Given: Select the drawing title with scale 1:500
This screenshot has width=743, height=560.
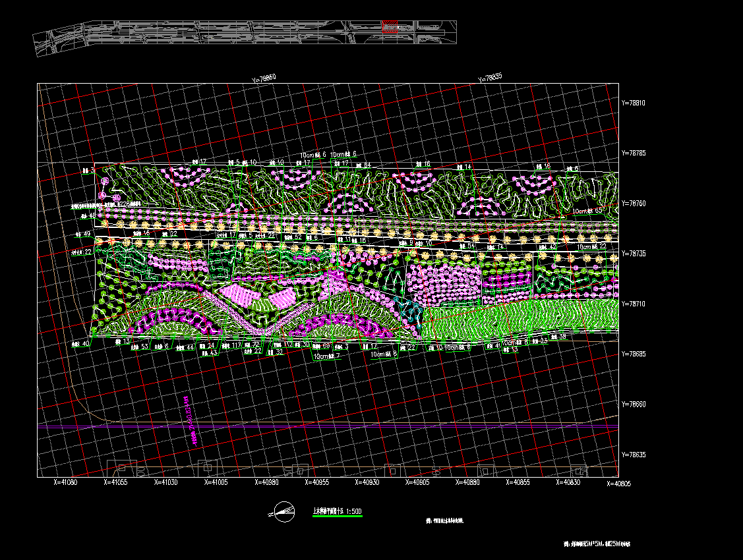Looking at the screenshot, I should [x=338, y=511].
